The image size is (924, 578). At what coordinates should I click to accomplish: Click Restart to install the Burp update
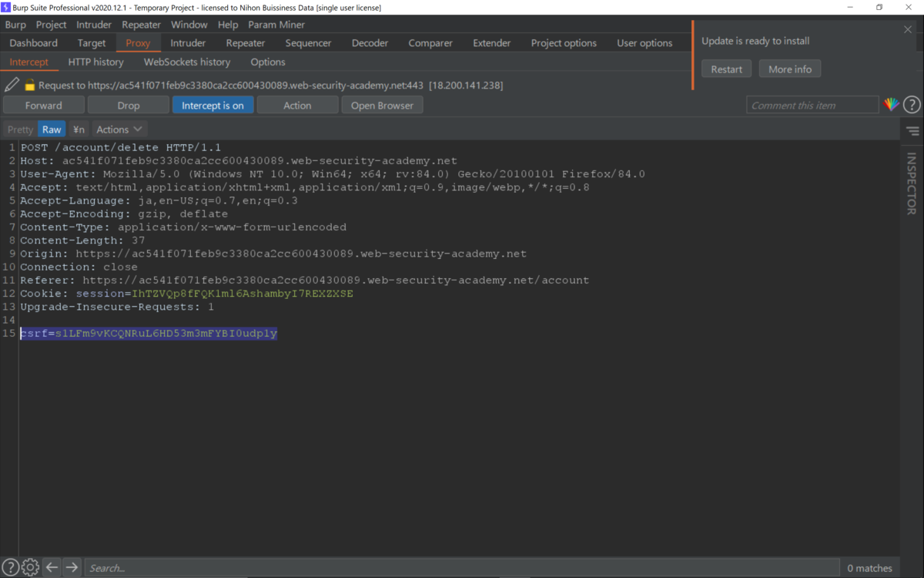click(x=726, y=68)
